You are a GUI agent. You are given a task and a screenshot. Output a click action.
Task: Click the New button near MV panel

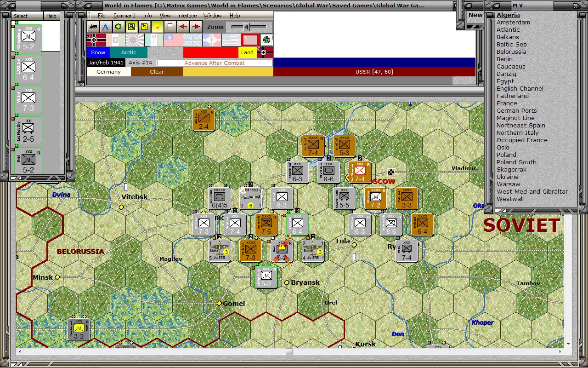[475, 15]
